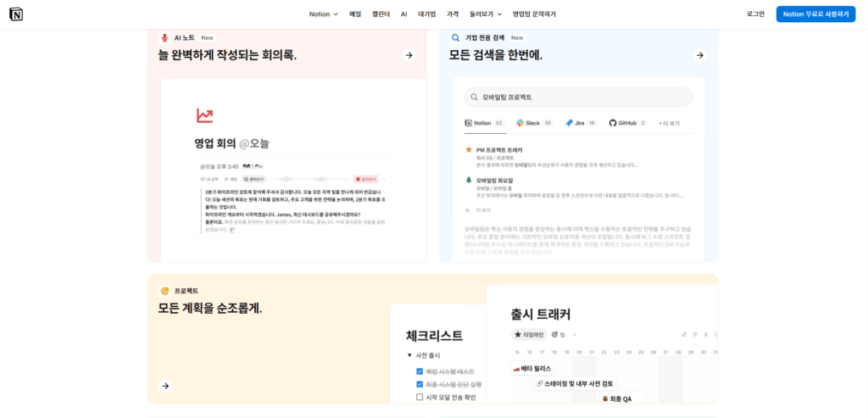Collapse the 사전 출시 toggle triangle
Screen dimensions: 868x418
409,355
